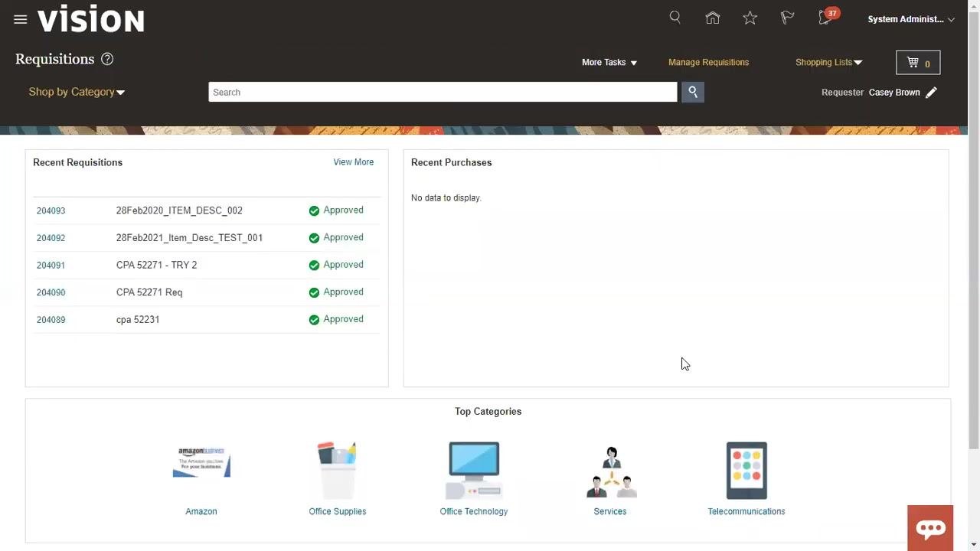Open requisition 204089
980x551 pixels.
(x=51, y=320)
